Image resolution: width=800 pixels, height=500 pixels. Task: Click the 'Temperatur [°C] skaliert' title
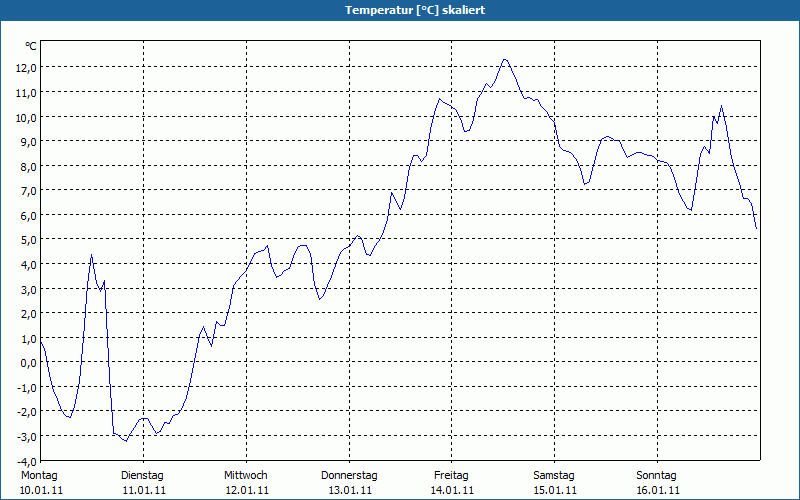click(415, 10)
